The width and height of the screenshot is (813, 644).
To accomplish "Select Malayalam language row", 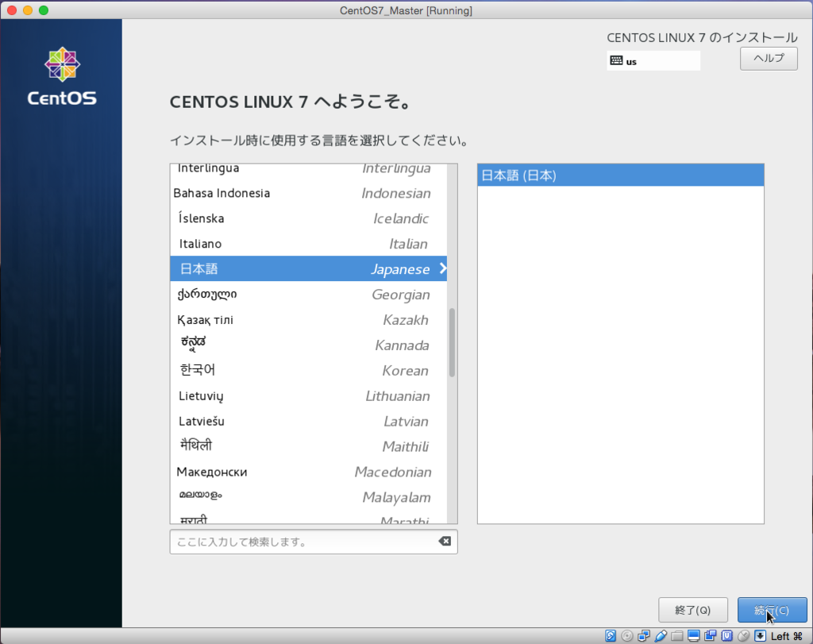I will (x=309, y=497).
